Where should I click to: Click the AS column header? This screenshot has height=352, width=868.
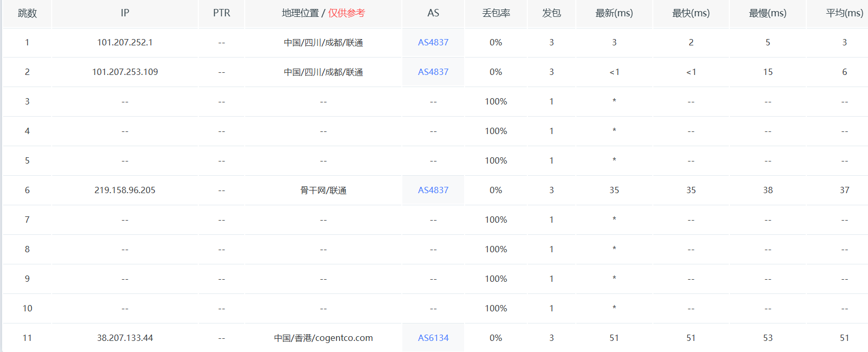(x=433, y=13)
